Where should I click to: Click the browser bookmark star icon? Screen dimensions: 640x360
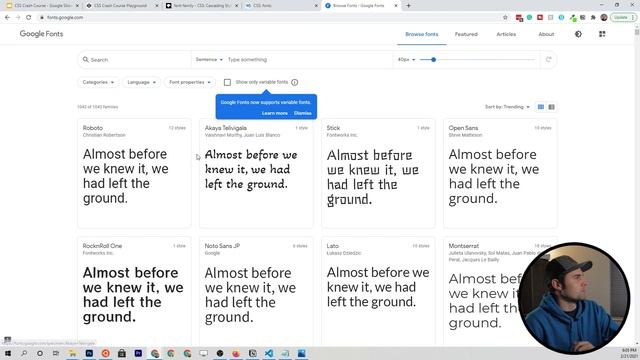tap(505, 18)
